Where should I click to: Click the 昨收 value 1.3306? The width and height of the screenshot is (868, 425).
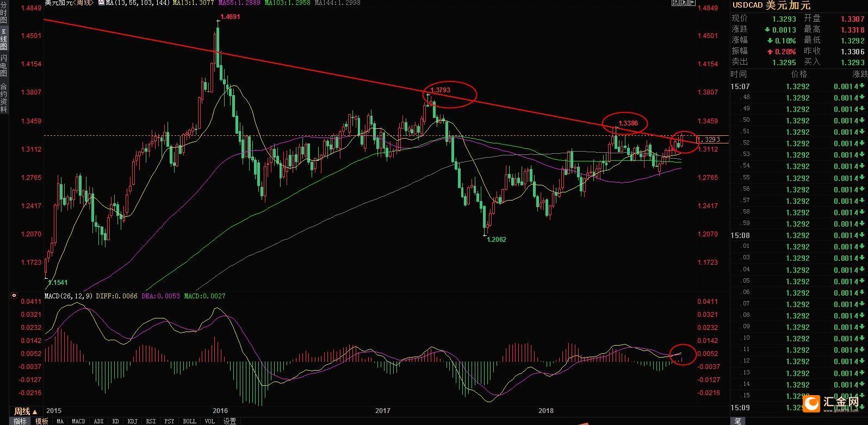click(852, 52)
